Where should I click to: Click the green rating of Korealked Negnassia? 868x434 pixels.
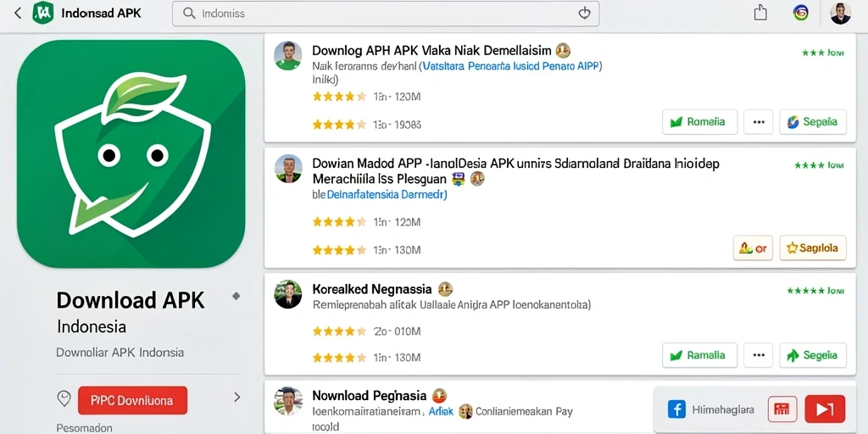pyautogui.click(x=815, y=290)
